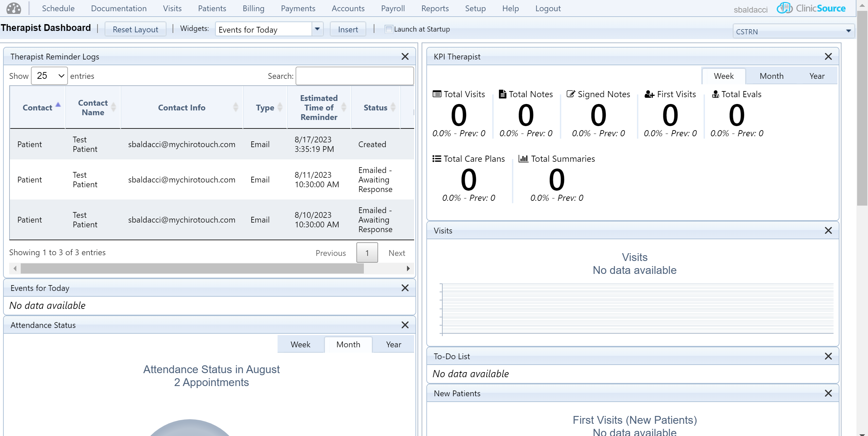
Task: Close the Visits widget
Action: (x=828, y=230)
